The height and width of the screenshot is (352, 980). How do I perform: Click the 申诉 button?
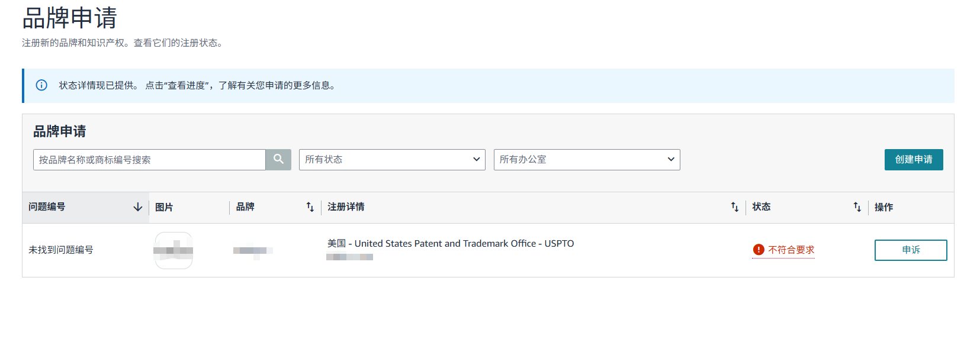pos(911,250)
